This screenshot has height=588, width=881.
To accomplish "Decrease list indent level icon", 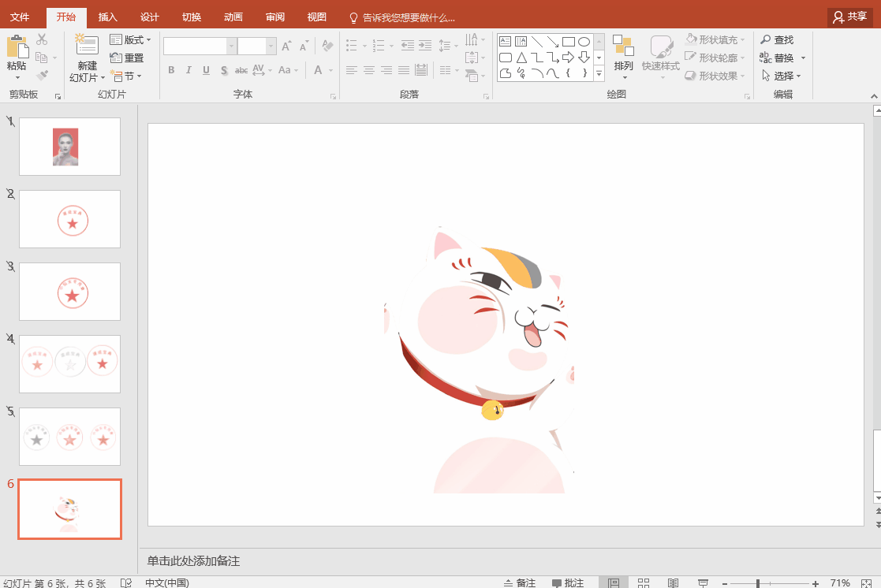I will coord(407,46).
